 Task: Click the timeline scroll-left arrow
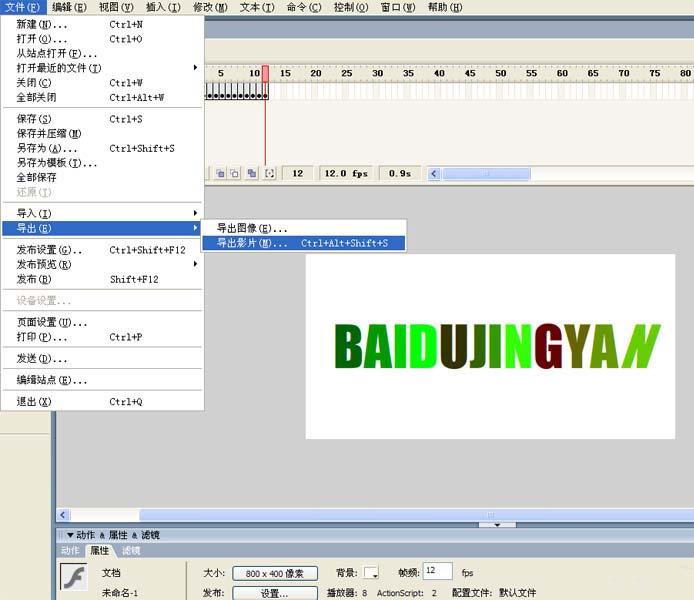[x=434, y=174]
